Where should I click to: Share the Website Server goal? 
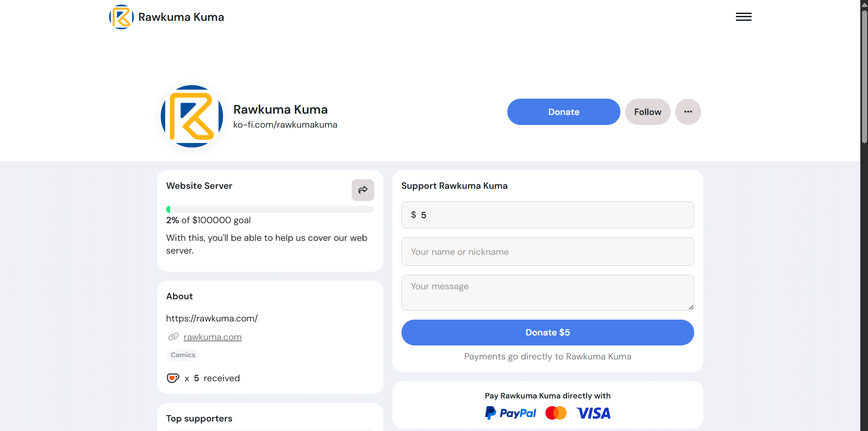(x=362, y=190)
